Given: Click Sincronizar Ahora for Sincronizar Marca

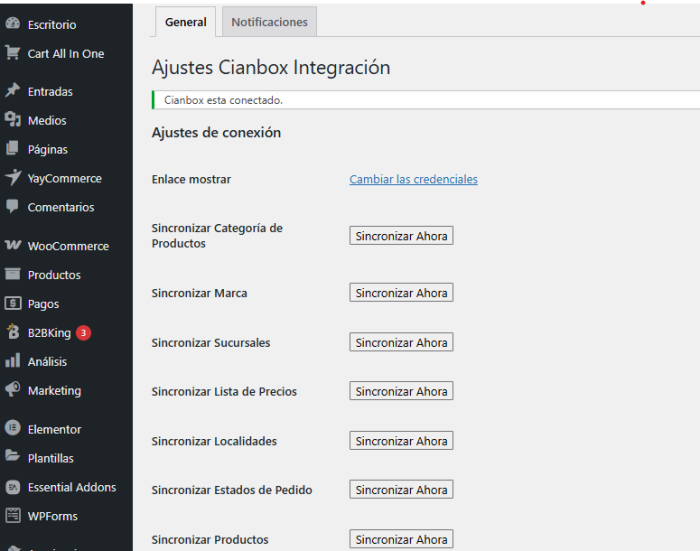Looking at the screenshot, I should click(x=401, y=293).
